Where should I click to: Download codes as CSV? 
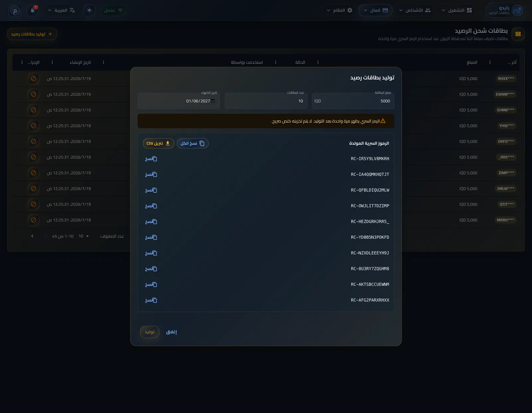tap(159, 143)
